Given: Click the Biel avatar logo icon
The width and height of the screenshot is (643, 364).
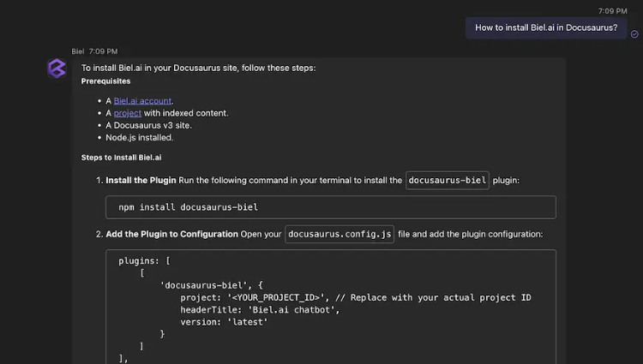Looking at the screenshot, I should pyautogui.click(x=57, y=68).
